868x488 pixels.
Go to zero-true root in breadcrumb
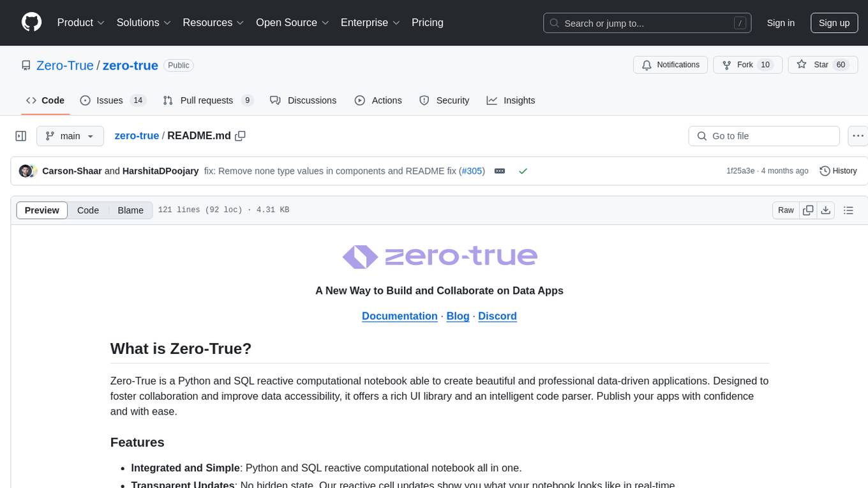tap(137, 135)
